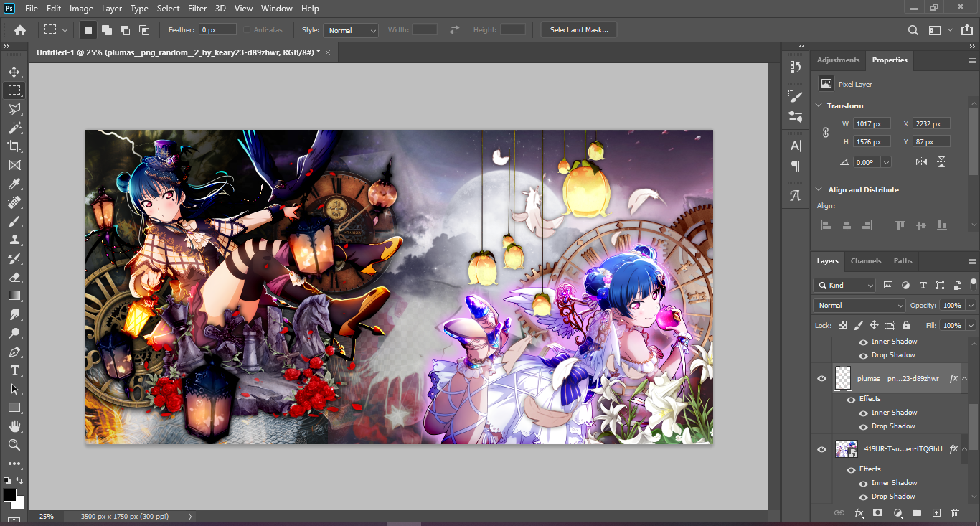Collapse the Transform section
The height and width of the screenshot is (526, 980).
click(x=819, y=105)
